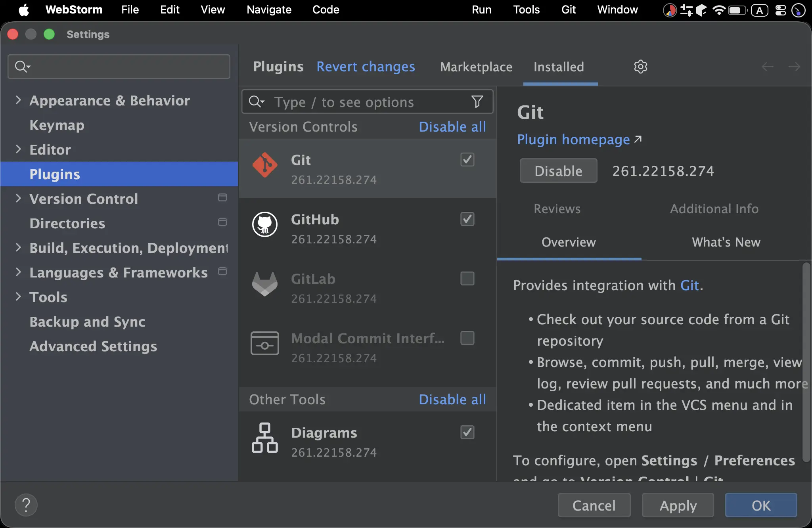Open the Reviews tab
The height and width of the screenshot is (528, 812).
click(557, 209)
